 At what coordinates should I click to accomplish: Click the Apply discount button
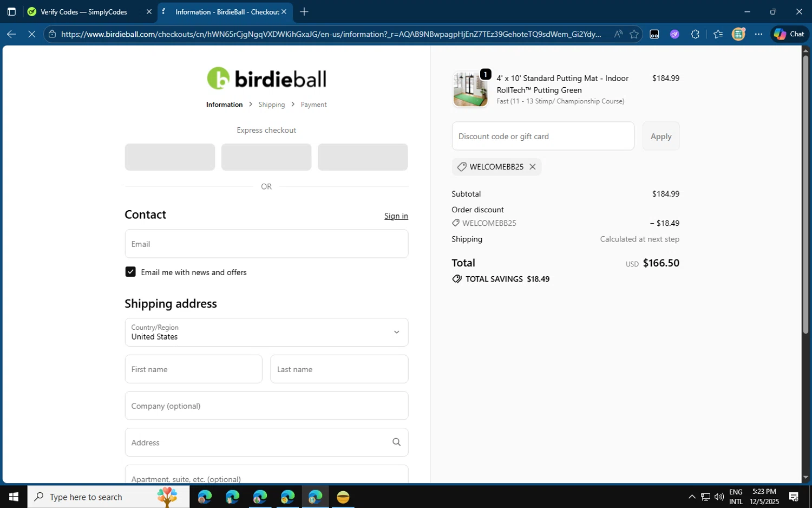click(661, 136)
